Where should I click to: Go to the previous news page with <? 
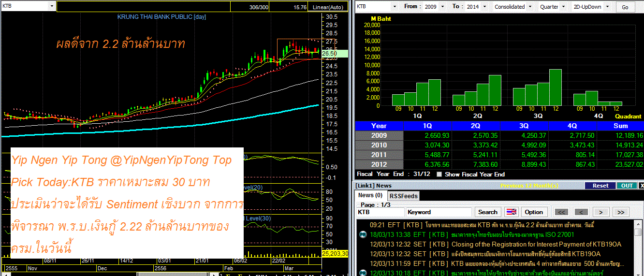(x=582, y=212)
